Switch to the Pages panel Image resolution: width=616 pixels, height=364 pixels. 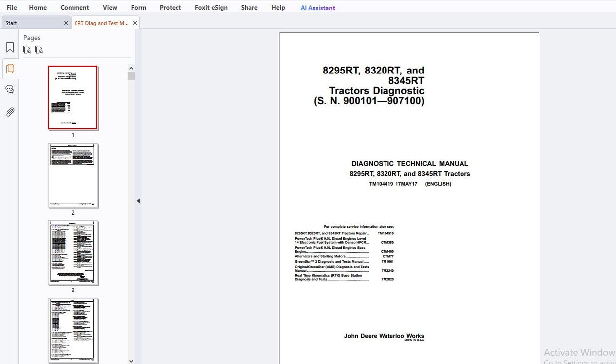pyautogui.click(x=10, y=69)
